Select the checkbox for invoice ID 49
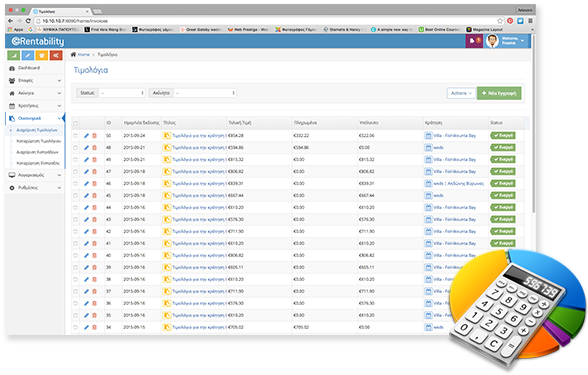Screen dimensions: 588x375 76,160
